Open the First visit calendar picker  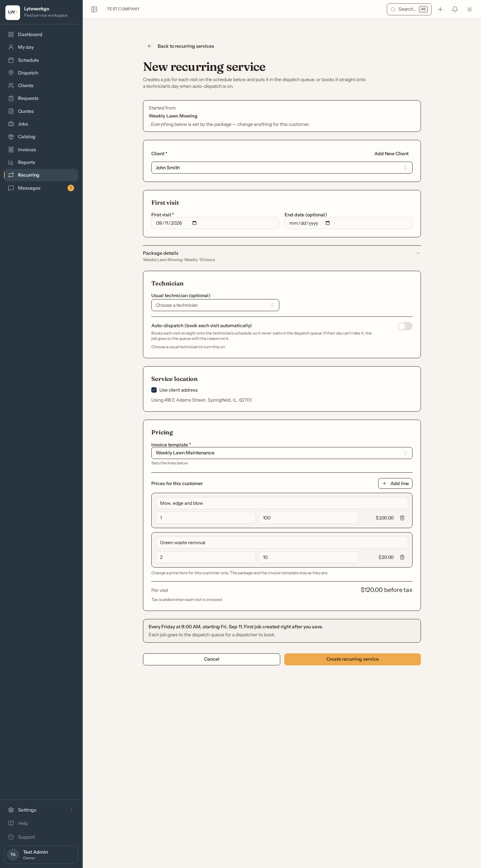(x=194, y=223)
